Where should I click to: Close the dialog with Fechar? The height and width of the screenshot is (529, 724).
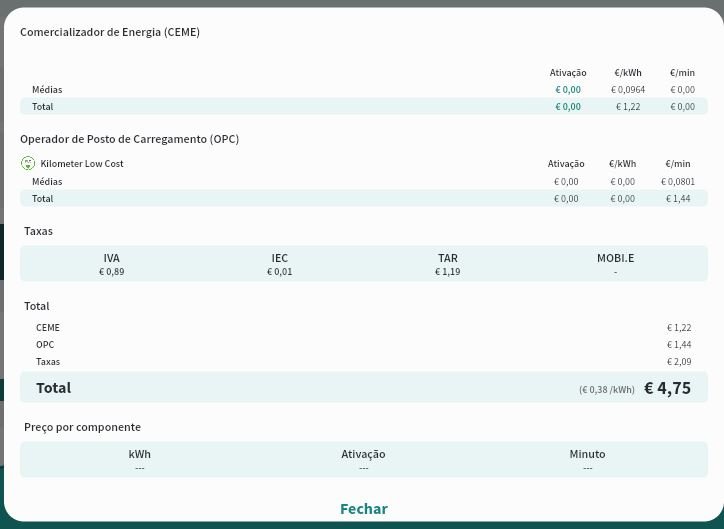pyautogui.click(x=363, y=509)
